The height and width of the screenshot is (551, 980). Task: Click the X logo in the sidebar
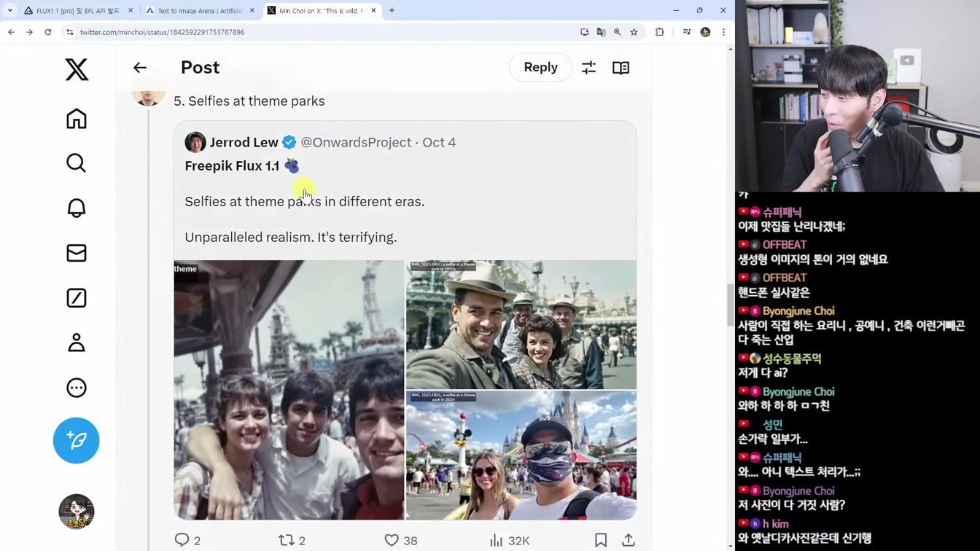coord(77,69)
